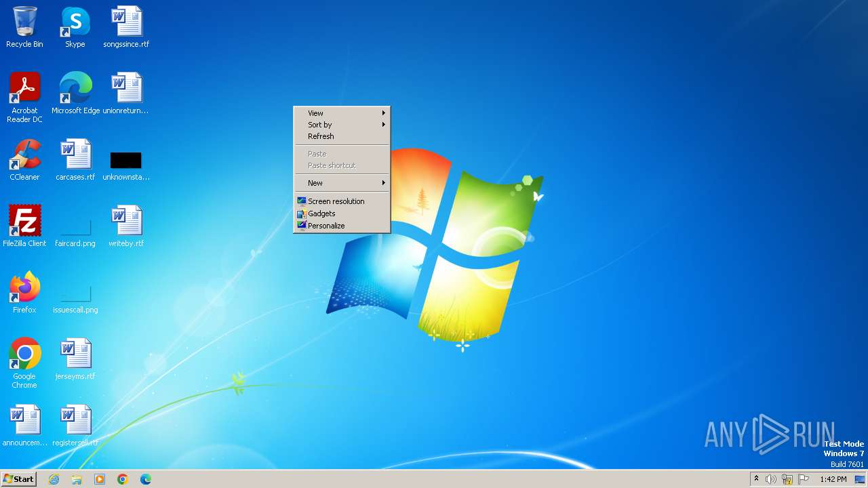Open the volume speaker tray icon
The width and height of the screenshot is (868, 488).
click(771, 479)
